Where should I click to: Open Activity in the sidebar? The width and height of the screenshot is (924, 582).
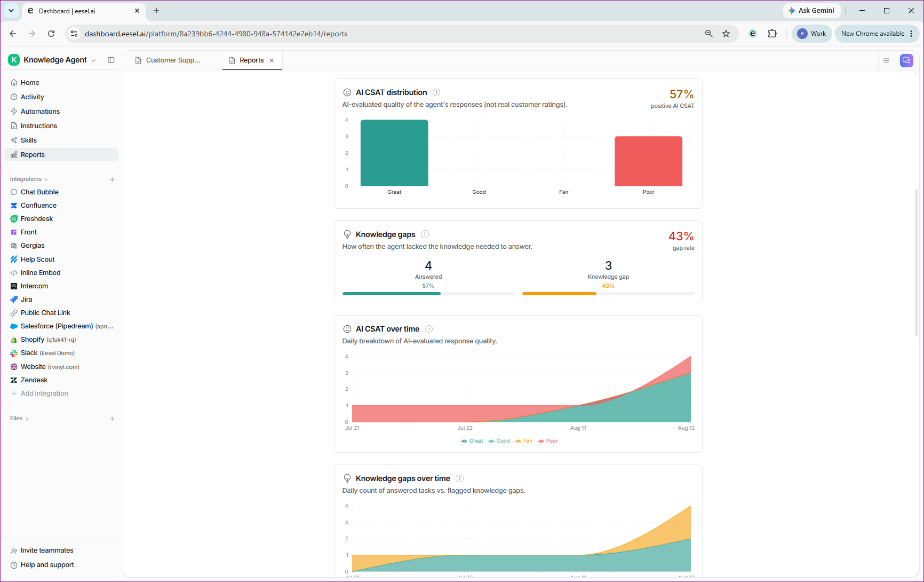point(61,97)
